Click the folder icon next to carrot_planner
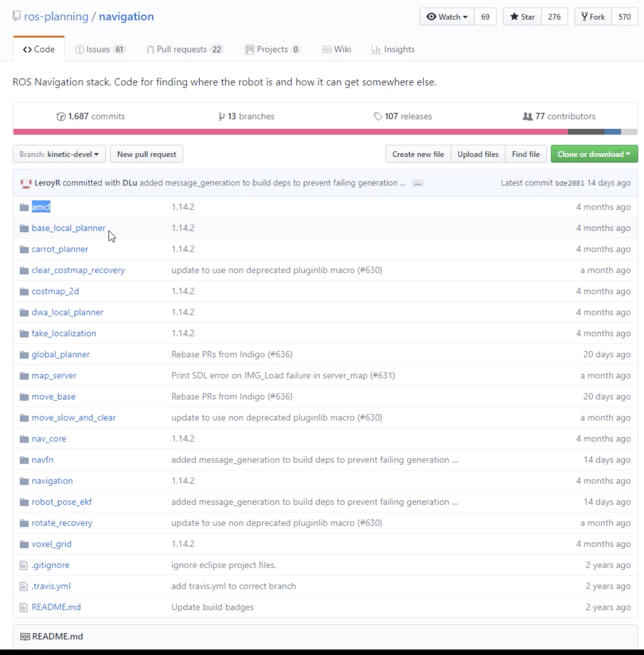The width and height of the screenshot is (644, 655). (x=24, y=250)
